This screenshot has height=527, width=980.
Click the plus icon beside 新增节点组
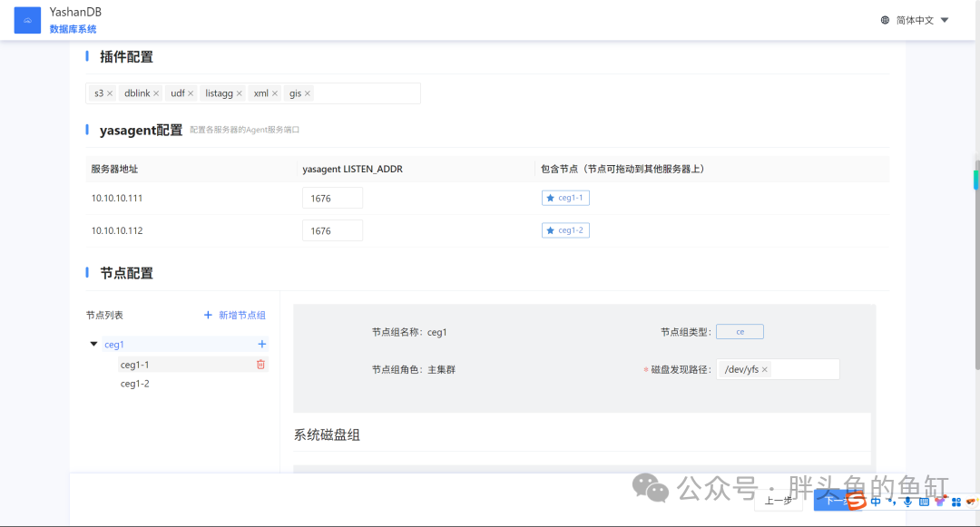coord(208,316)
